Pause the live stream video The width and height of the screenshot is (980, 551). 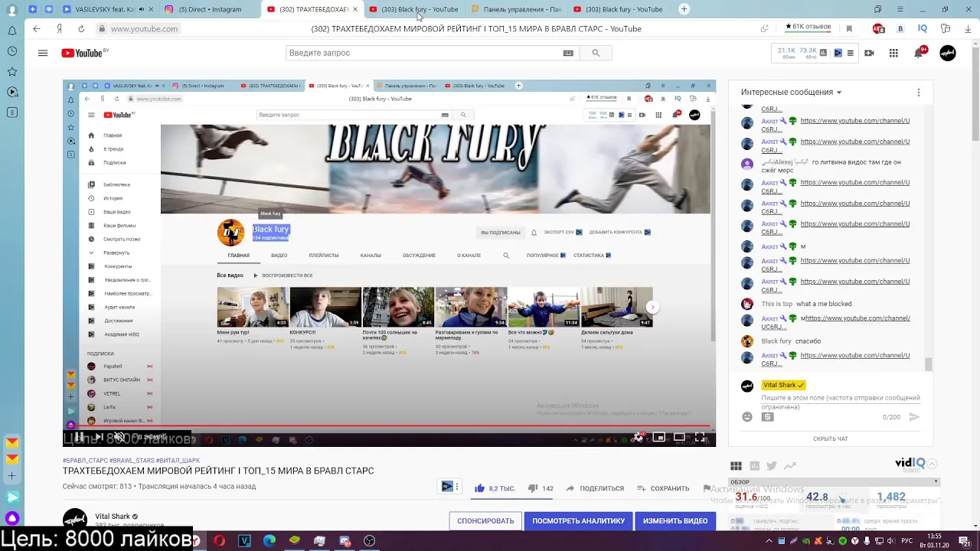[x=79, y=437]
